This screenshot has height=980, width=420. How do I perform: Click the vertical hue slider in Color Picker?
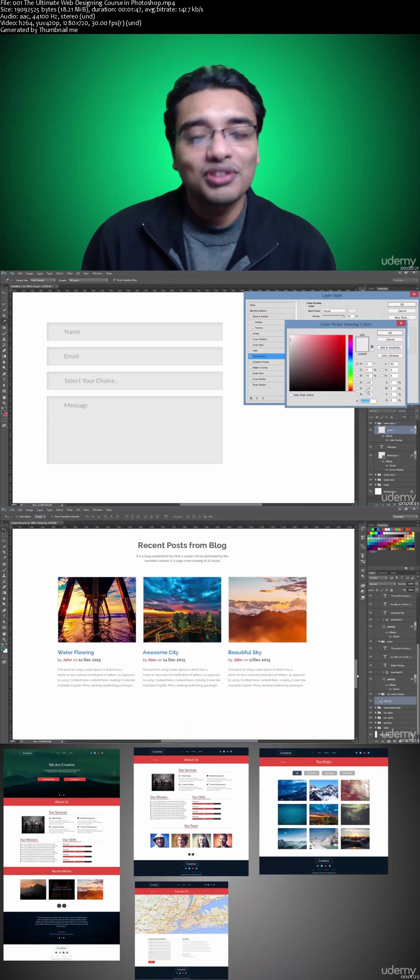[x=350, y=363]
